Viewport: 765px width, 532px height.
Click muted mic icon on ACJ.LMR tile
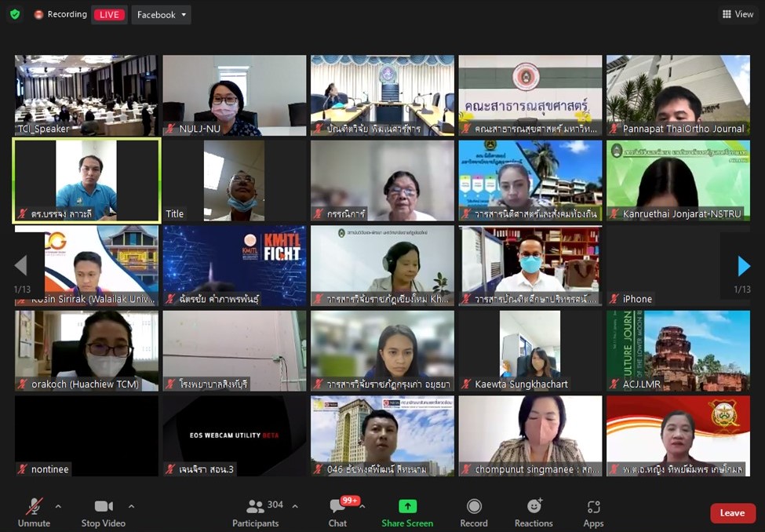614,384
